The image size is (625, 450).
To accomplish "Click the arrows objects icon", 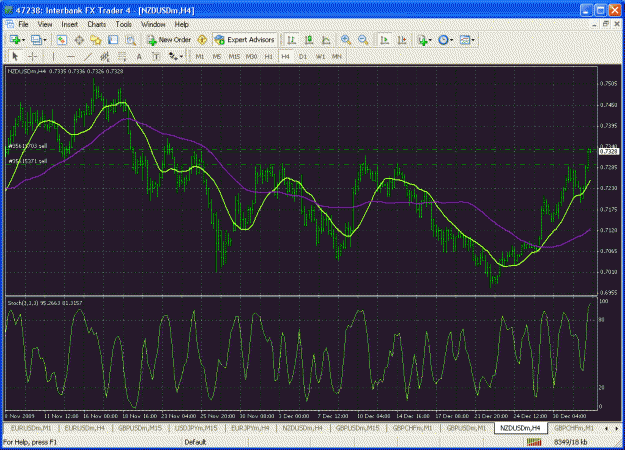I will coord(173,57).
